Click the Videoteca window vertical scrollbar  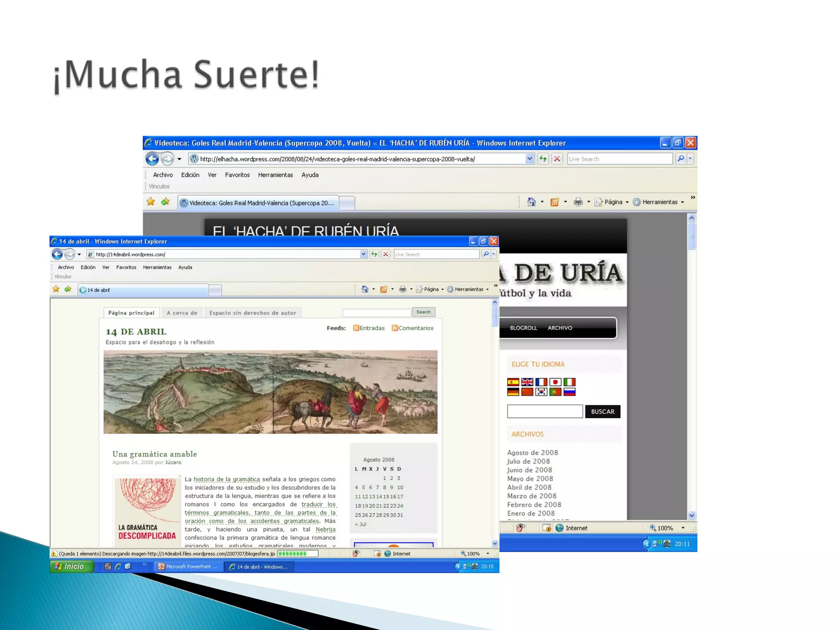tap(692, 366)
